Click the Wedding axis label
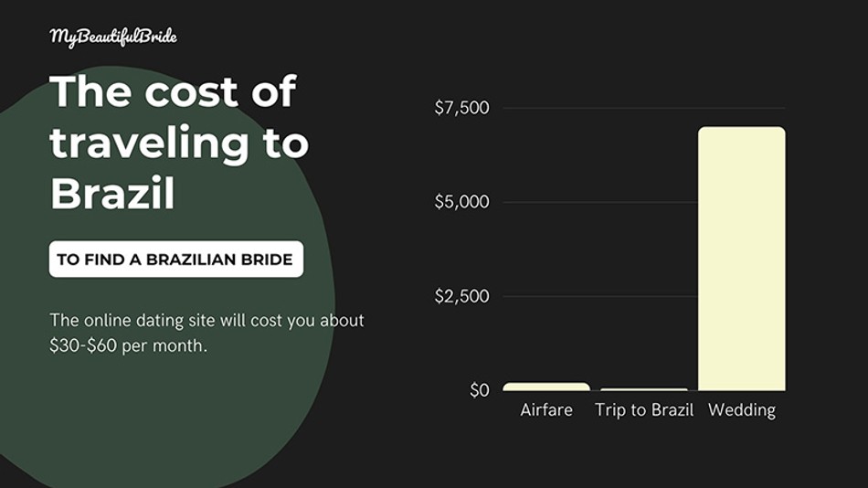 [742, 410]
